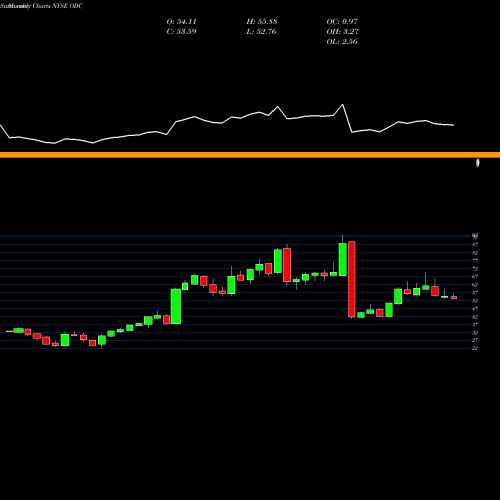Click the 'OC: 0.97' value
500x500 pixels.
pos(342,22)
